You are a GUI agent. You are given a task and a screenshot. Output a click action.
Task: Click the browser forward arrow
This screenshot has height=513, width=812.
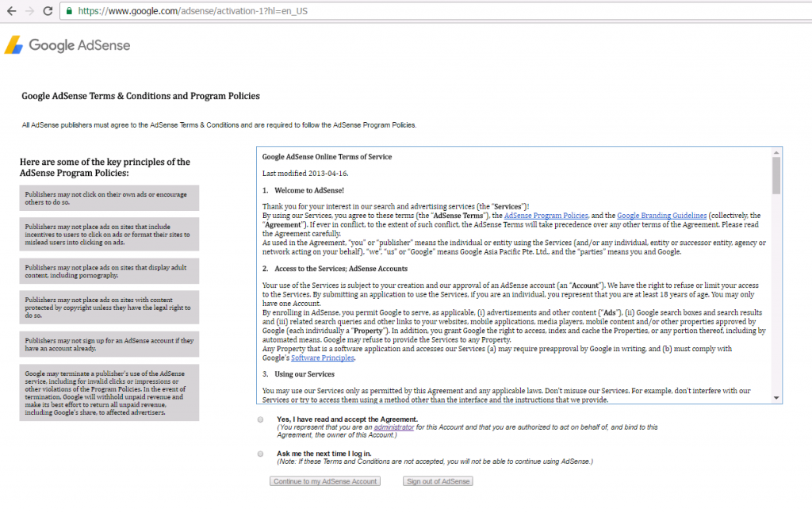29,11
